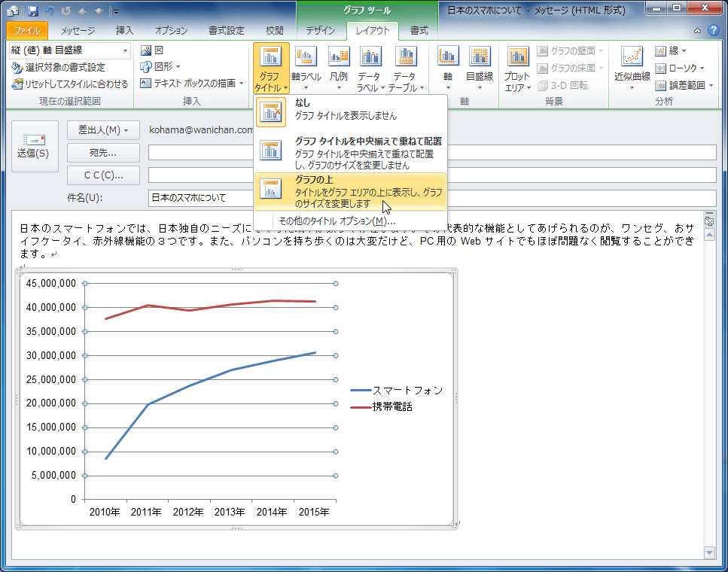Go to next item with the down arrow
This screenshot has height=572, width=728.
click(x=98, y=11)
